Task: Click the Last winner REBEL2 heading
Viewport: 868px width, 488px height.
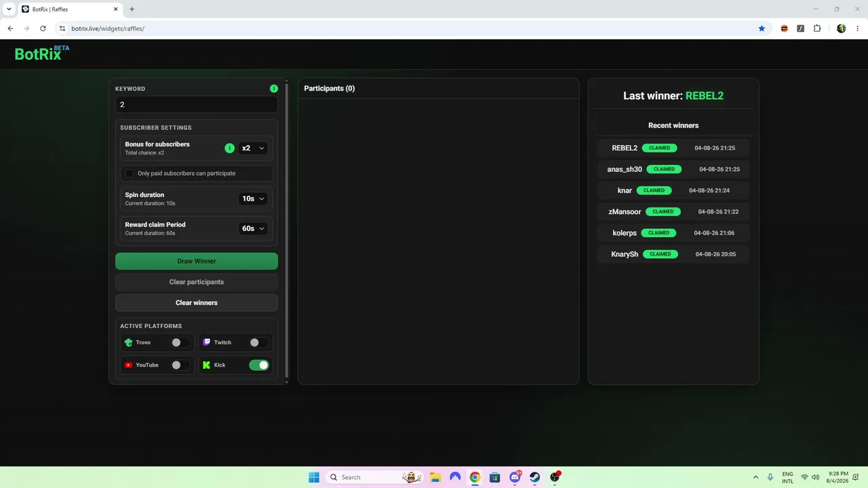Action: tap(673, 96)
